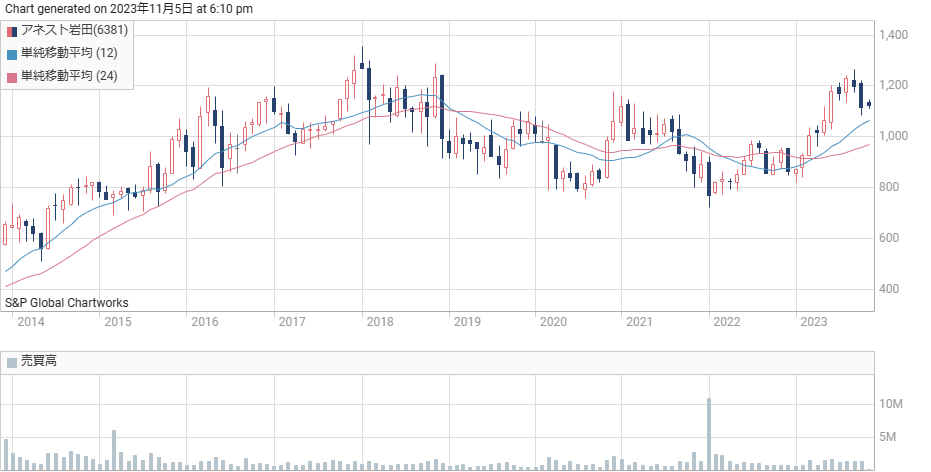
Task: Click the gray swatch beside 売買高
Action: coord(12,362)
